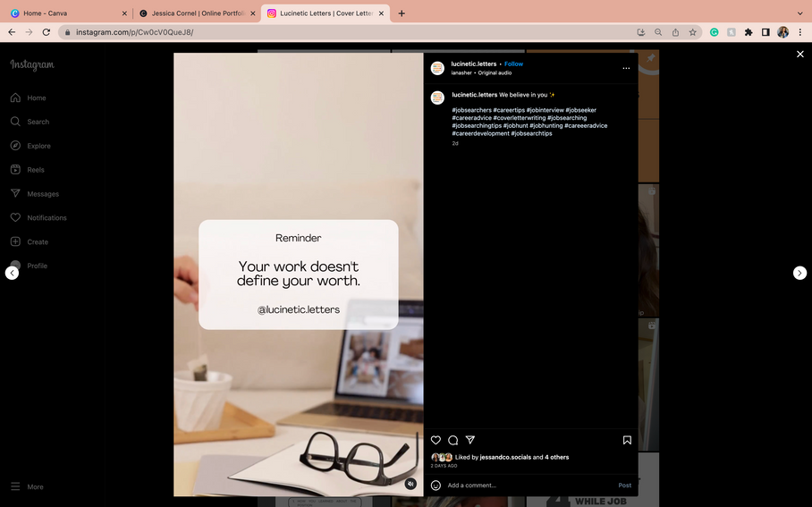Reload the Instagram page
The width and height of the screenshot is (812, 507).
click(x=47, y=32)
